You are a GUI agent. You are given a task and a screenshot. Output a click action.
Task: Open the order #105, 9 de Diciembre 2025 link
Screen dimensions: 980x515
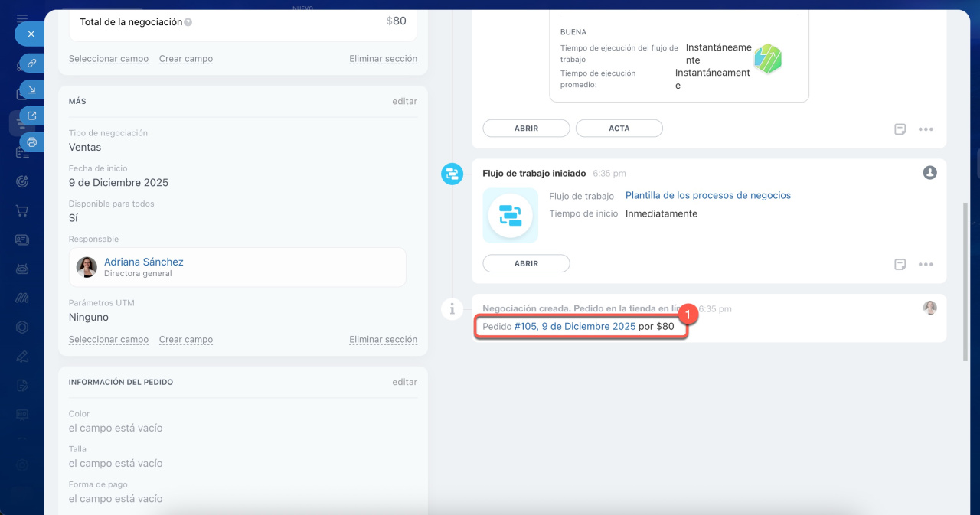(x=574, y=326)
